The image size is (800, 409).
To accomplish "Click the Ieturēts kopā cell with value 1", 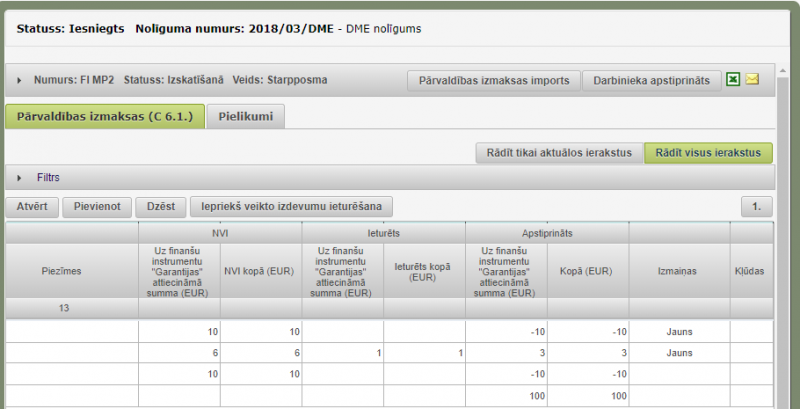I will point(424,353).
